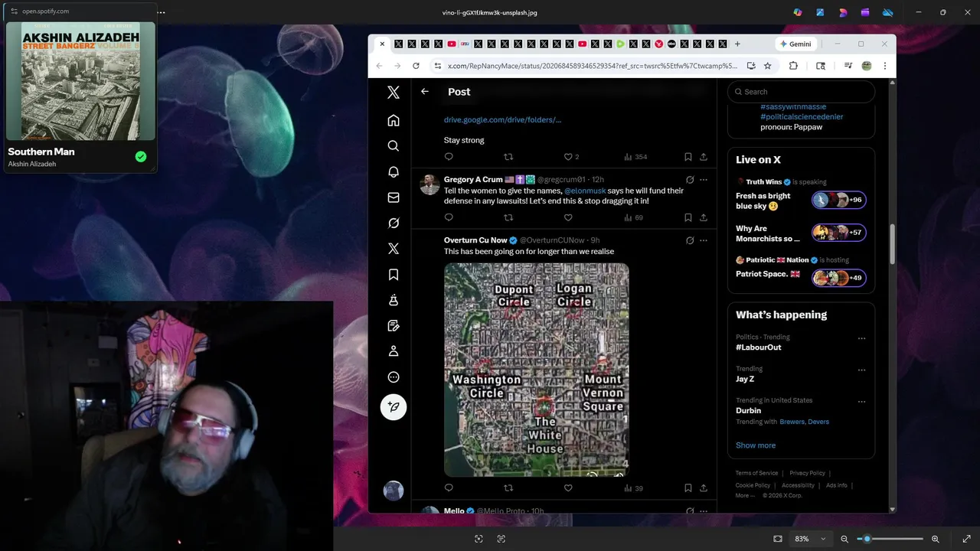The width and height of the screenshot is (980, 551).
Task: Open Chrome three-dot menu
Action: pos(884,66)
